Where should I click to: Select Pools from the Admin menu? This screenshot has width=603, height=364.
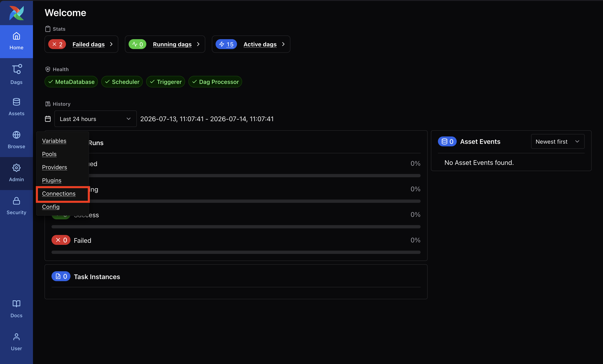point(49,154)
